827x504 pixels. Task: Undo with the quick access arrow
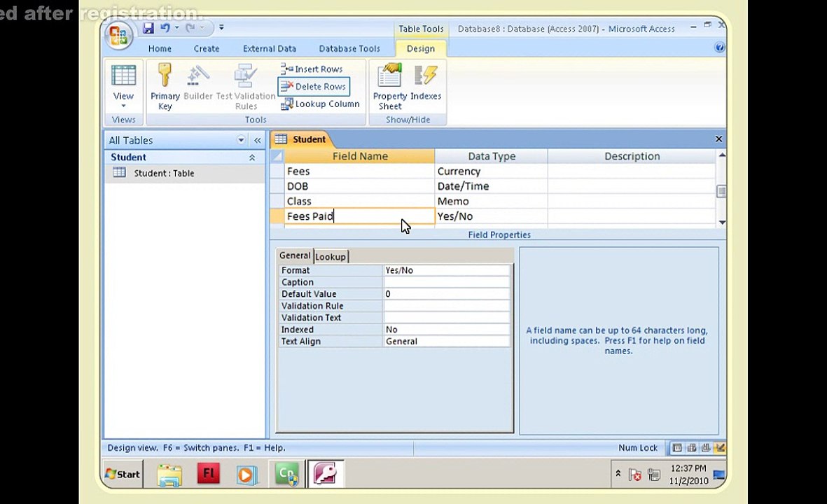tap(165, 28)
